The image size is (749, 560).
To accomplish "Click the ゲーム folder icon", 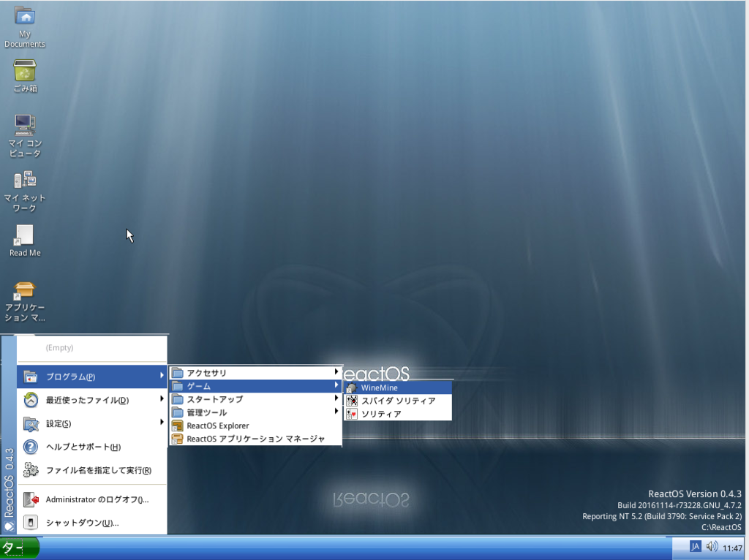I will pos(177,386).
